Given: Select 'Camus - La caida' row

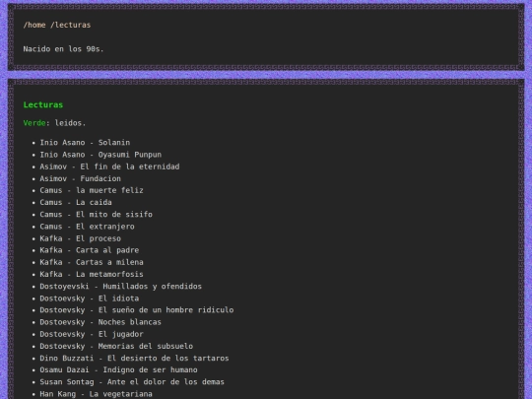Looking at the screenshot, I should [76, 203].
